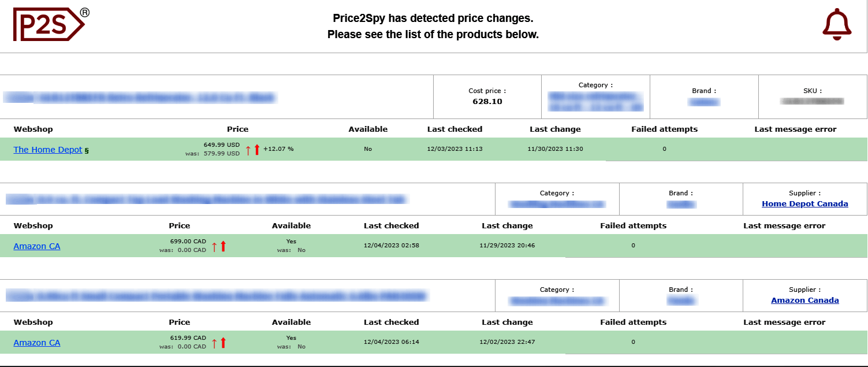The image size is (868, 367).
Task: Open The Home Depot webshop link
Action: pyautogui.click(x=48, y=150)
